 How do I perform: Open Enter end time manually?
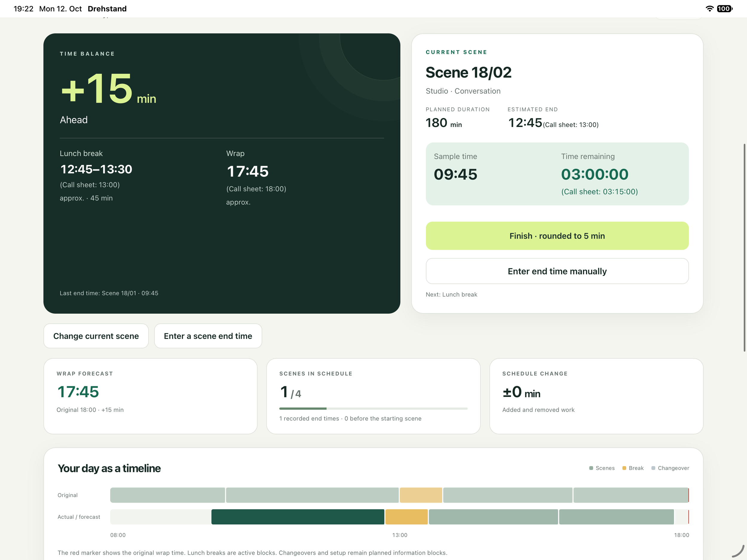[557, 271]
